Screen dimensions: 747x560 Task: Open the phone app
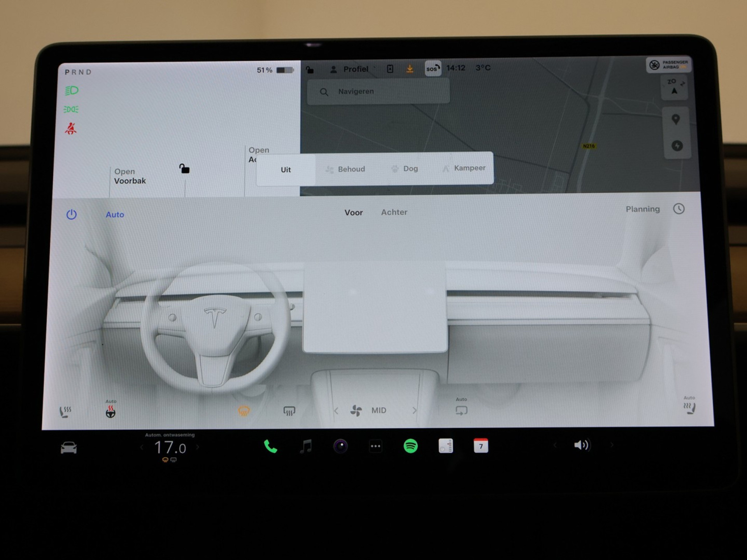(x=270, y=446)
